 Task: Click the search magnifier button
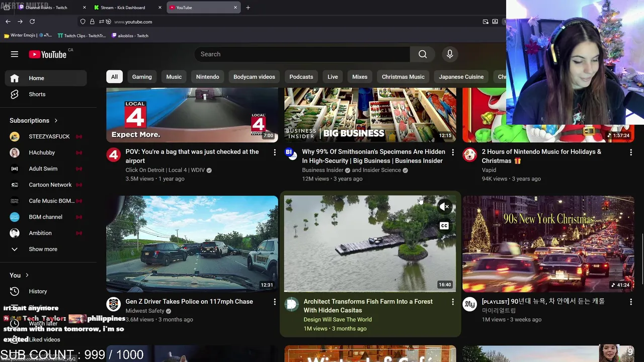423,54
